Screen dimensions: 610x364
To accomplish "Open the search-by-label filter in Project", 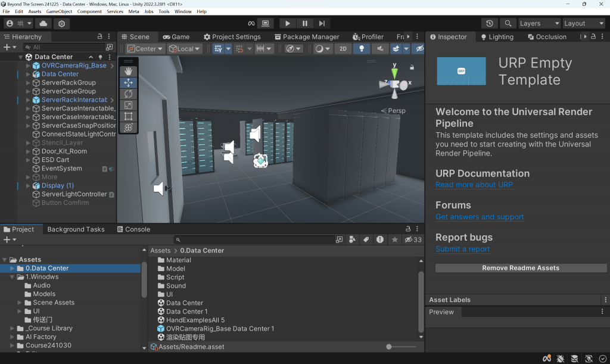I will tap(366, 239).
